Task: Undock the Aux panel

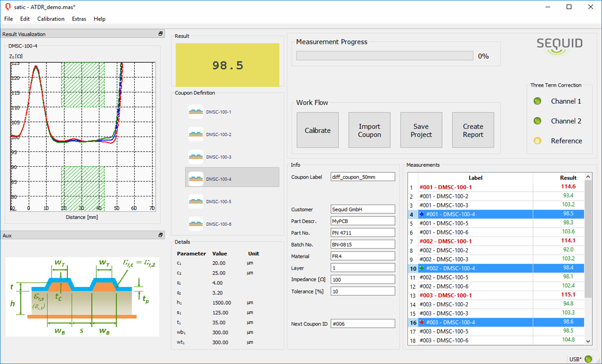Action: (x=161, y=235)
